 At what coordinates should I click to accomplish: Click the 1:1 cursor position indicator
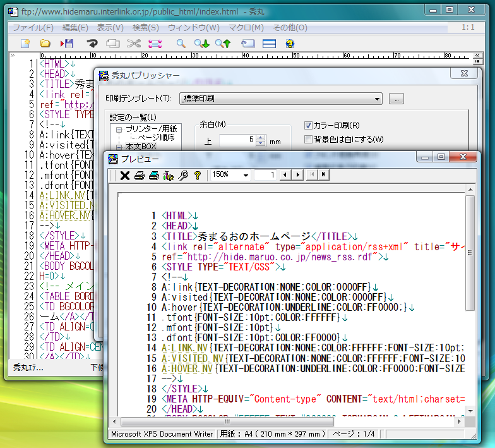coord(468,27)
